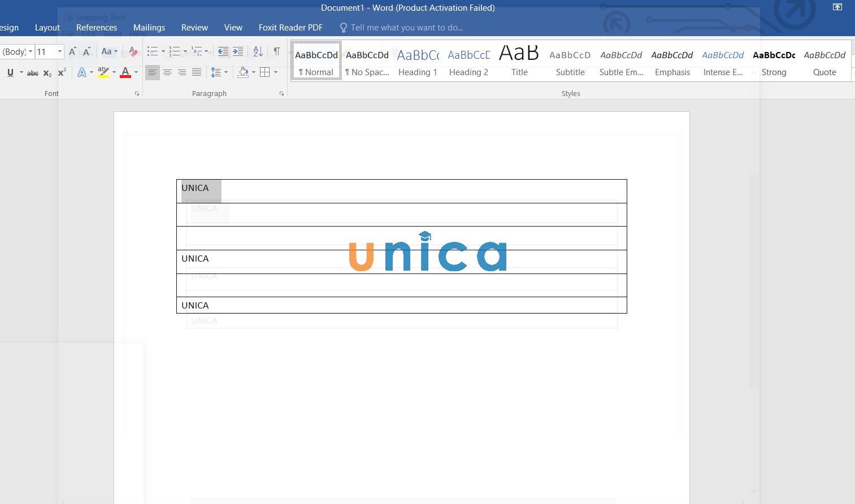Increase the paragraph indent
This screenshot has height=504, width=855.
238,51
